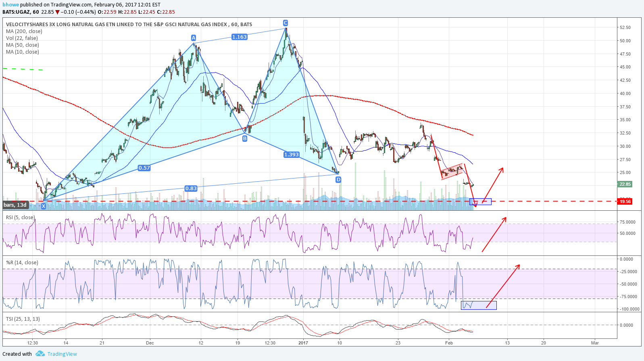Click the 75.0000 RSI axis value
Screen dimensions: 644x361
pyautogui.click(x=627, y=222)
